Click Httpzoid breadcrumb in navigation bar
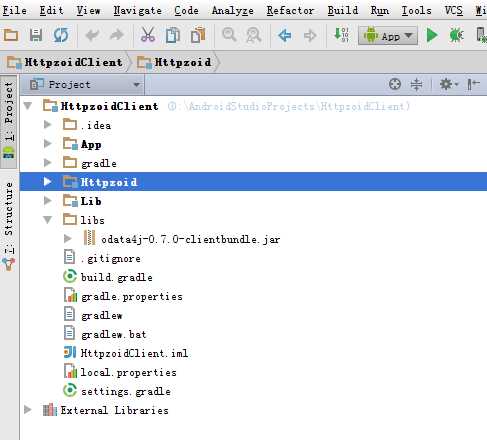The image size is (487, 440). 174,62
